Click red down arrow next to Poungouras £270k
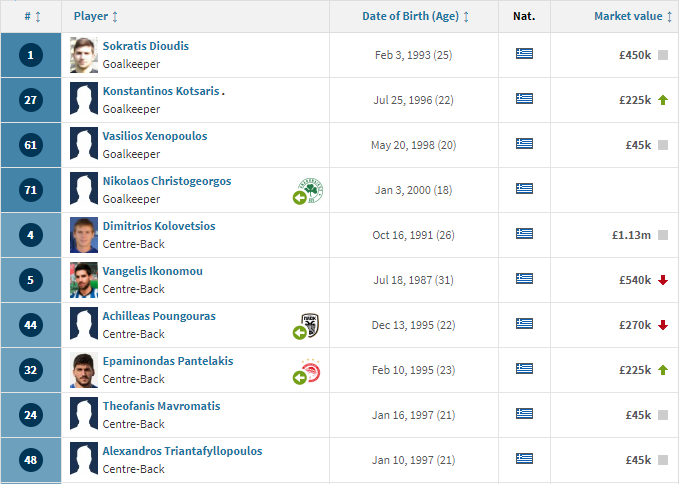679x484 pixels. (x=663, y=325)
